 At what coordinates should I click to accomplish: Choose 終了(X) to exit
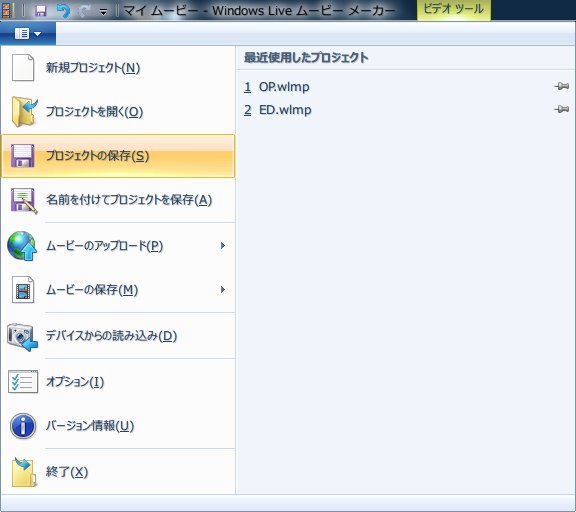(118, 472)
